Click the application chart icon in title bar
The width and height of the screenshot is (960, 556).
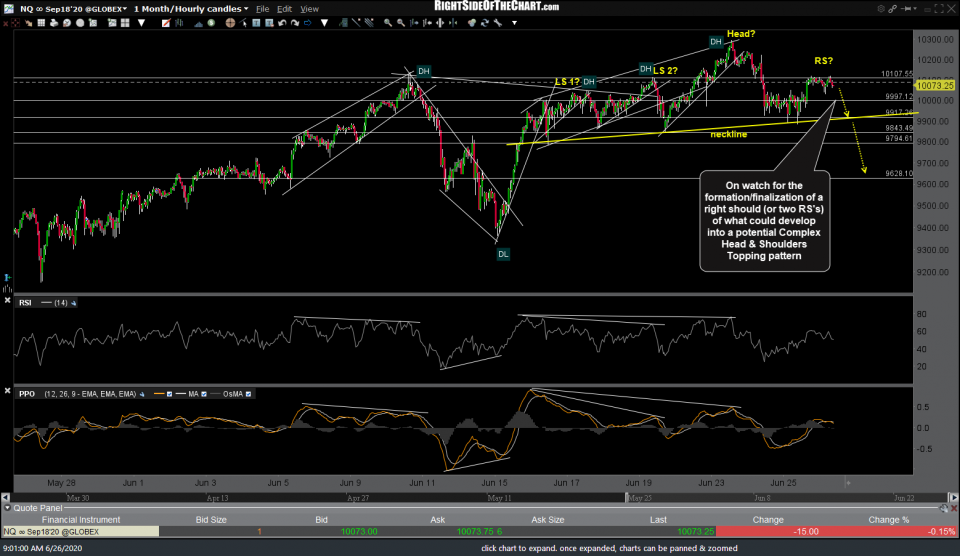point(9,9)
